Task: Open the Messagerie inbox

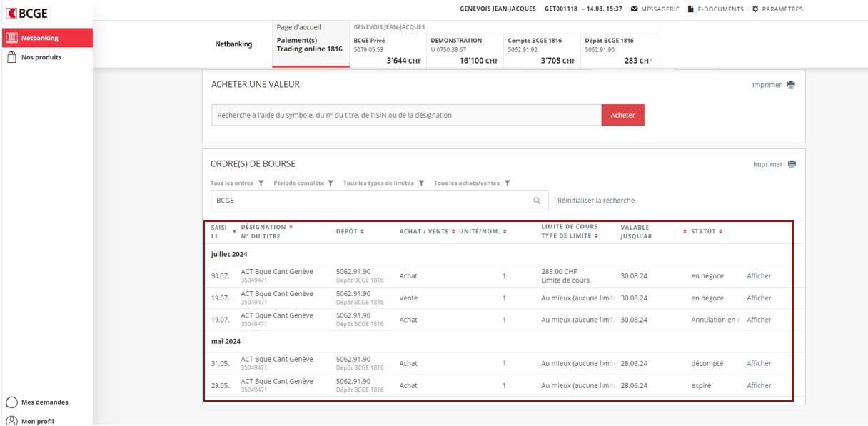Action: (655, 9)
